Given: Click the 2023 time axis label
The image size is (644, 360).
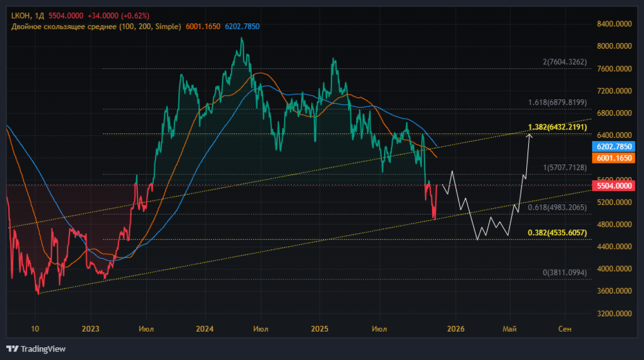Looking at the screenshot, I should (x=90, y=329).
